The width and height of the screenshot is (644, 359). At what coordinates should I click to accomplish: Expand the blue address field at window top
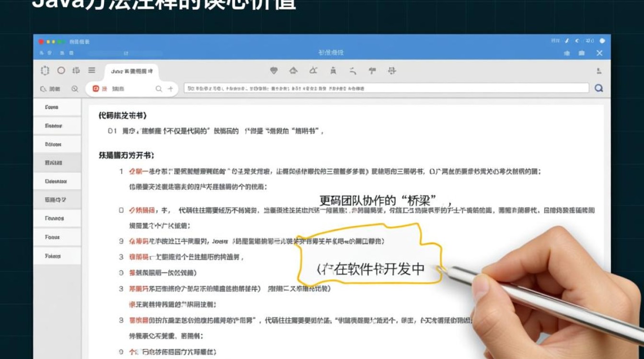[x=125, y=53]
